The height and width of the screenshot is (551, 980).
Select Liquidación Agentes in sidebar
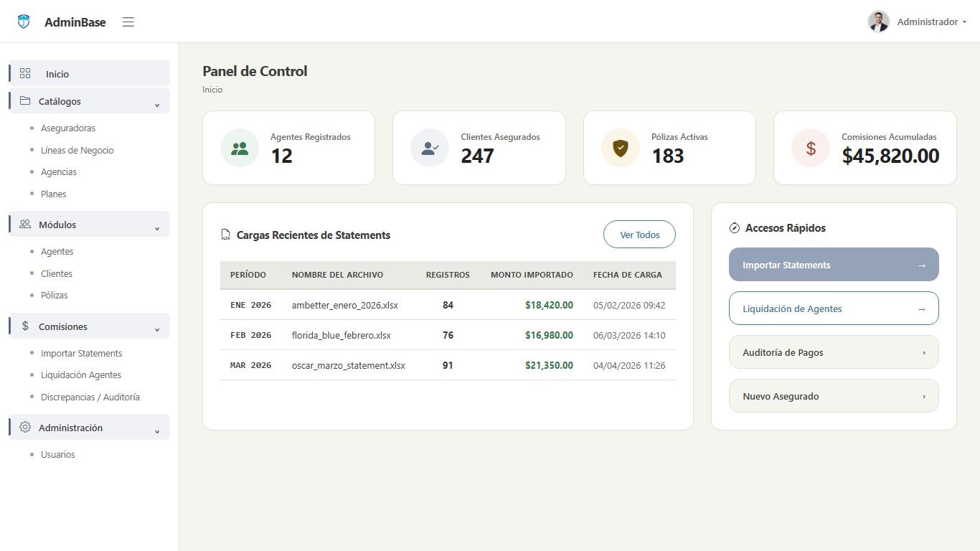81,375
